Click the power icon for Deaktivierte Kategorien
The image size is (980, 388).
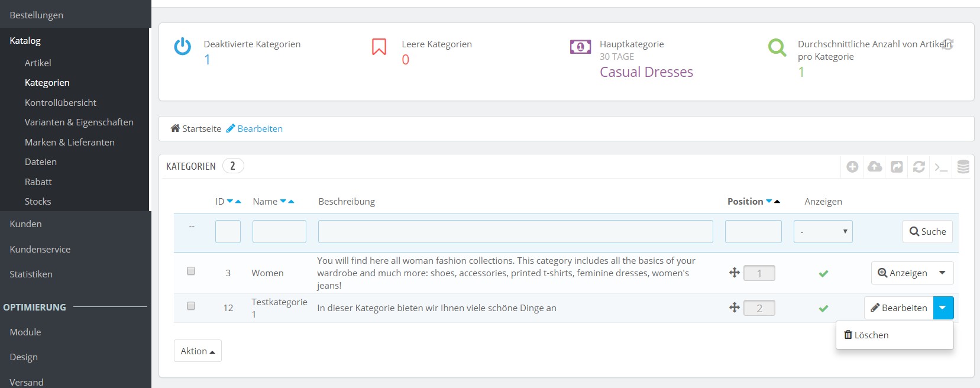[x=183, y=46]
